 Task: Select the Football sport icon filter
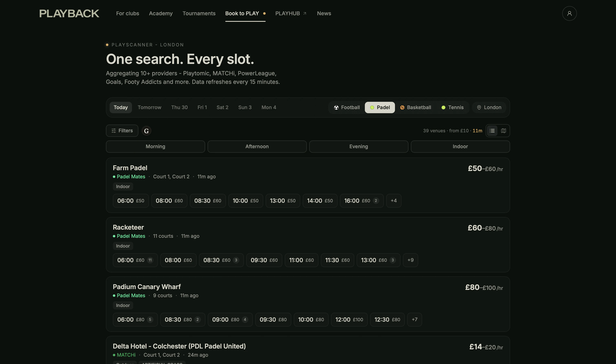(346, 107)
